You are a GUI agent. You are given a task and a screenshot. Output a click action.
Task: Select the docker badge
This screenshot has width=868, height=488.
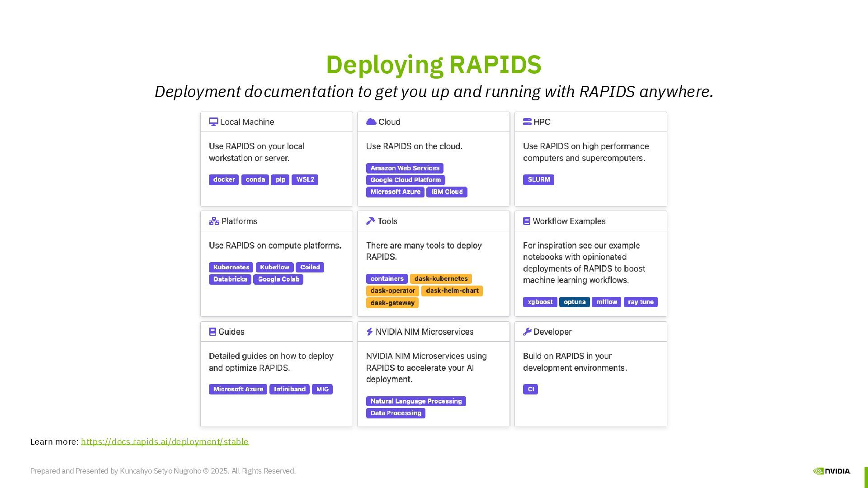pyautogui.click(x=224, y=180)
